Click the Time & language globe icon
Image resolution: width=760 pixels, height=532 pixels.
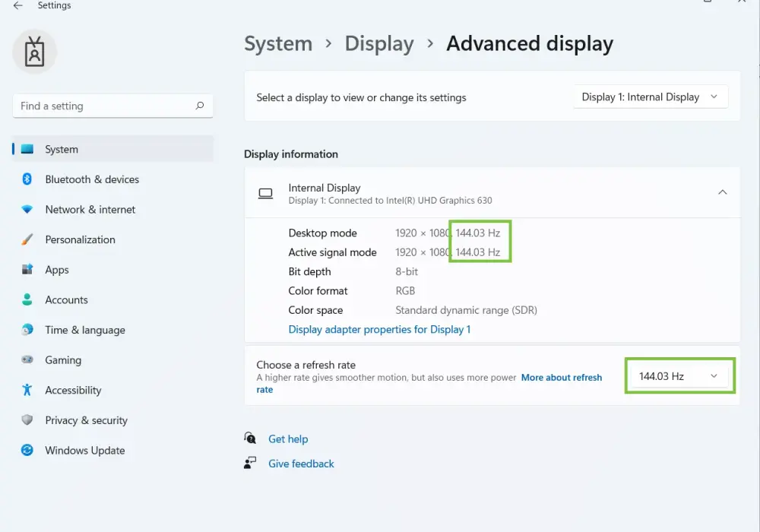point(27,330)
